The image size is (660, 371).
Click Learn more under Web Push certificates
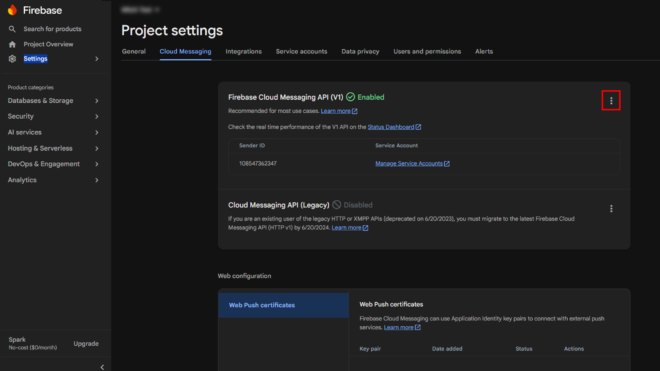399,328
